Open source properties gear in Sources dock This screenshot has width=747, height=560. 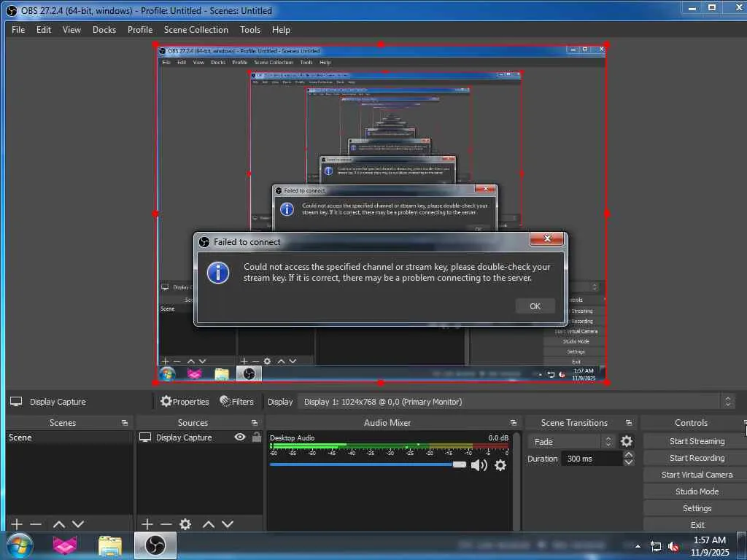click(x=185, y=524)
